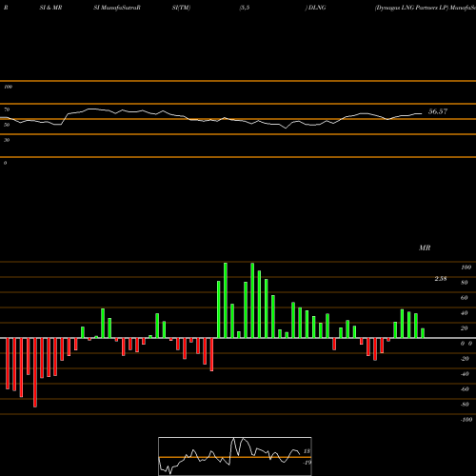
Task: Click the 18 value in mini chart
Action: (x=307, y=451)
